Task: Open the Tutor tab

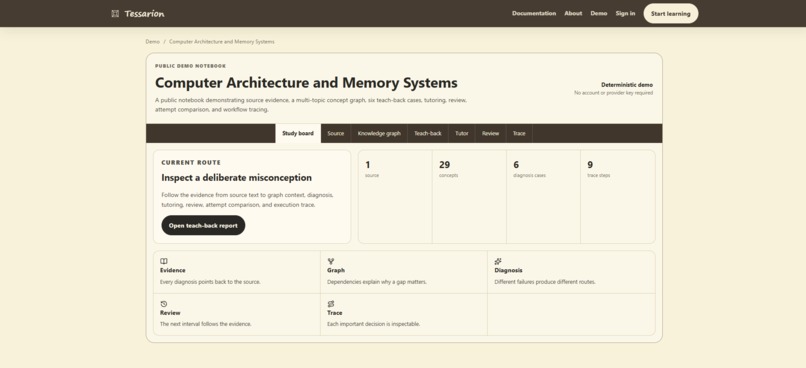Action: (462, 133)
